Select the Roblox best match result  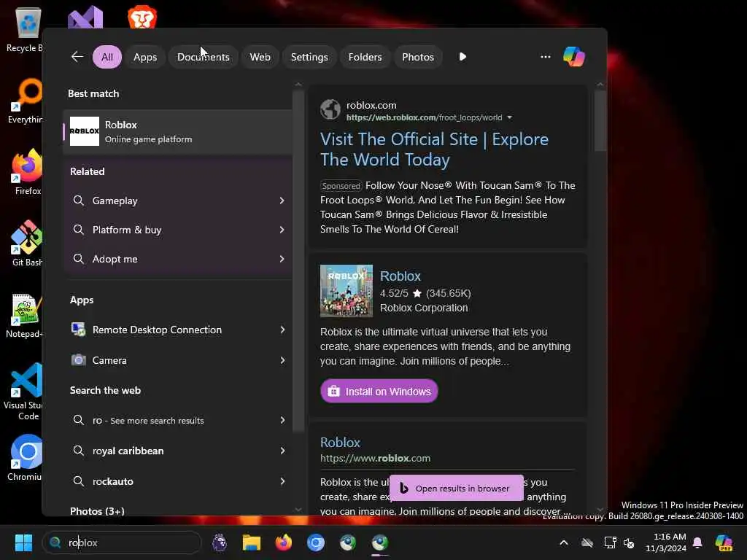click(177, 131)
